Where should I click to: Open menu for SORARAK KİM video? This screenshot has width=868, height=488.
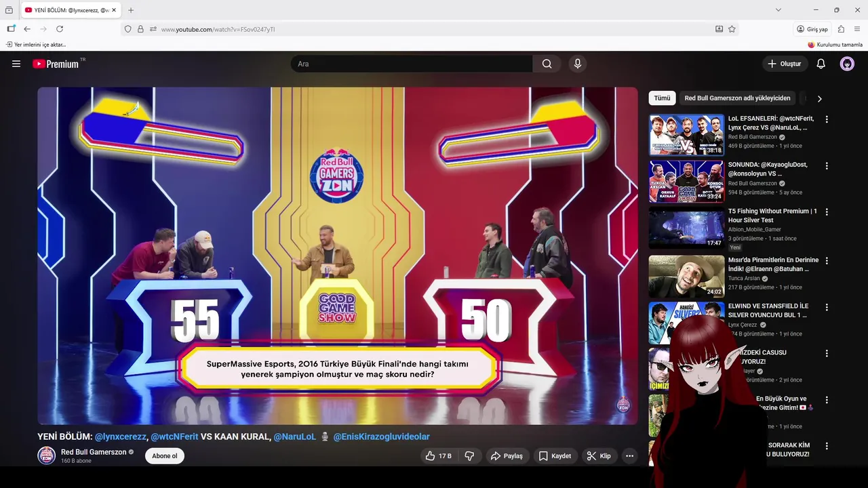(x=826, y=446)
